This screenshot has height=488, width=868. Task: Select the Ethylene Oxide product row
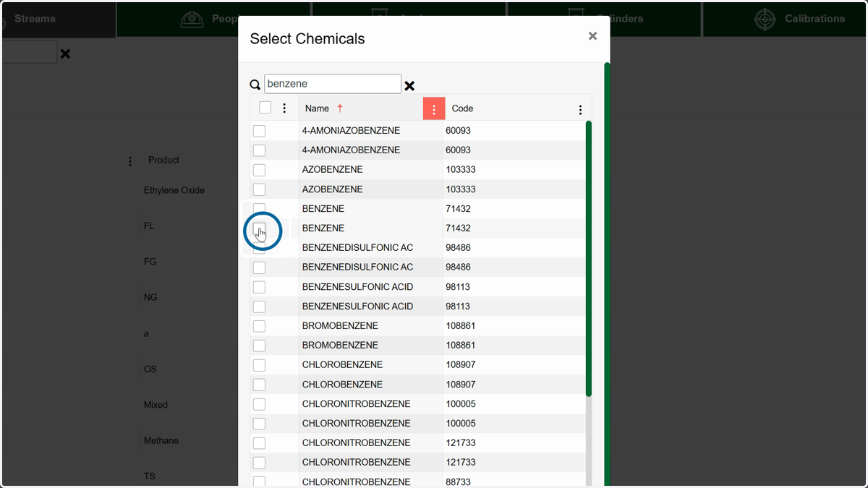pos(174,191)
